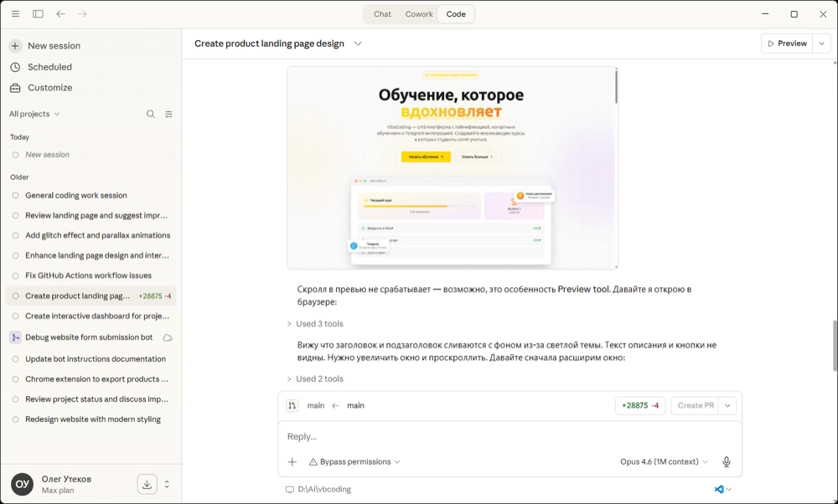
Task: Click the branch icon on Debug website row
Action: point(15,337)
